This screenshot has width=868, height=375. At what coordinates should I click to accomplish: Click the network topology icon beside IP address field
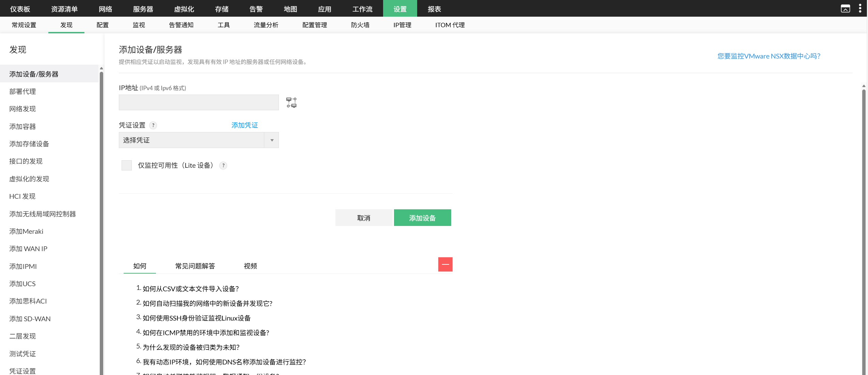[x=291, y=102]
